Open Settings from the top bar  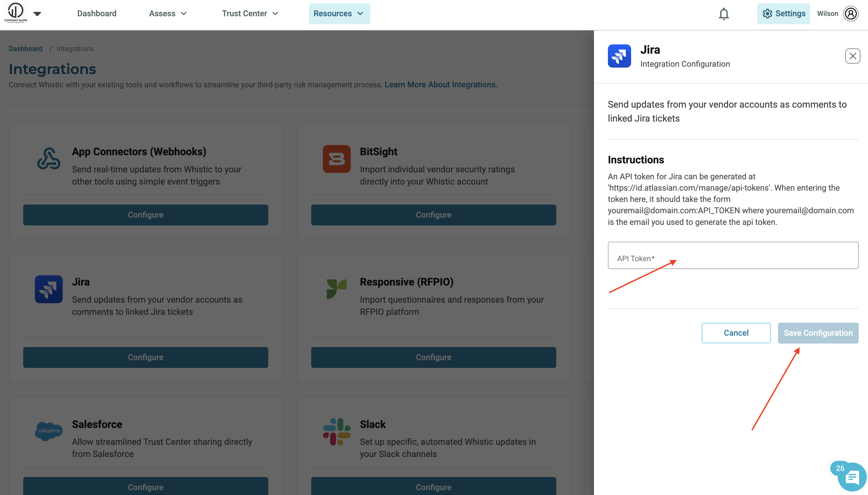784,14
